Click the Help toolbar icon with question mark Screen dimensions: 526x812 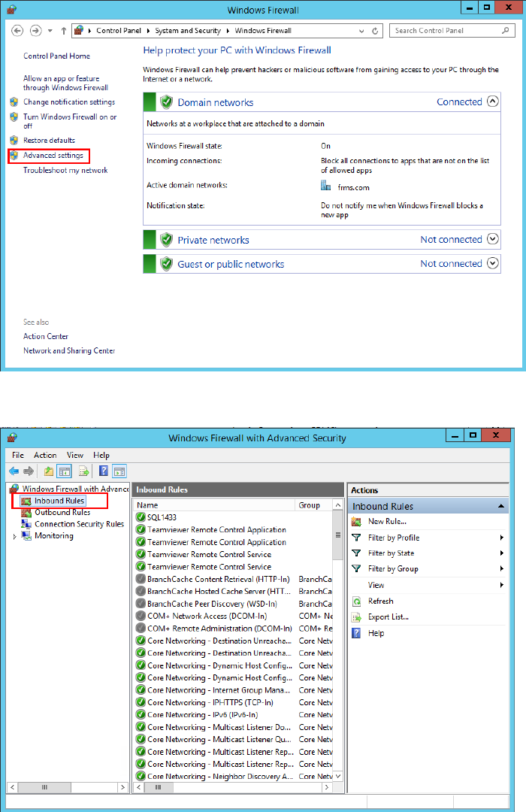click(104, 471)
